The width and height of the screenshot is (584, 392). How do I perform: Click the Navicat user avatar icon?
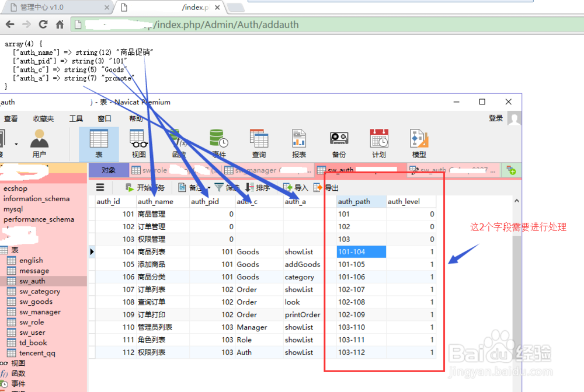515,118
